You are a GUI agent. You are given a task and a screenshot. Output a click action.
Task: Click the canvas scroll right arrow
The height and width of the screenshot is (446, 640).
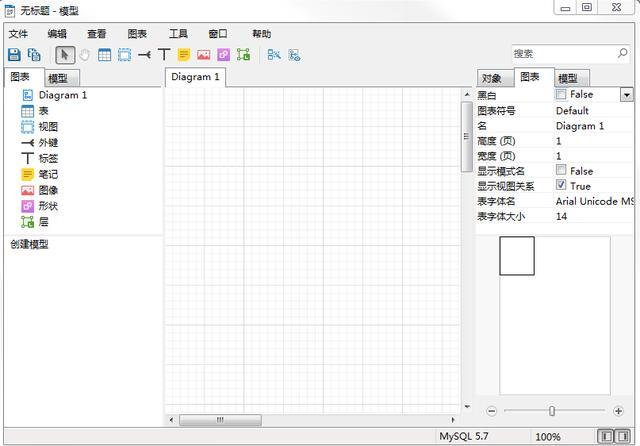pyautogui.click(x=453, y=420)
